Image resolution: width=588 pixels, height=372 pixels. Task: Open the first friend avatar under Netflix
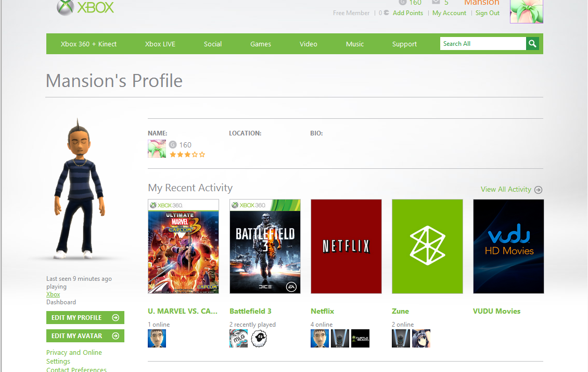319,338
